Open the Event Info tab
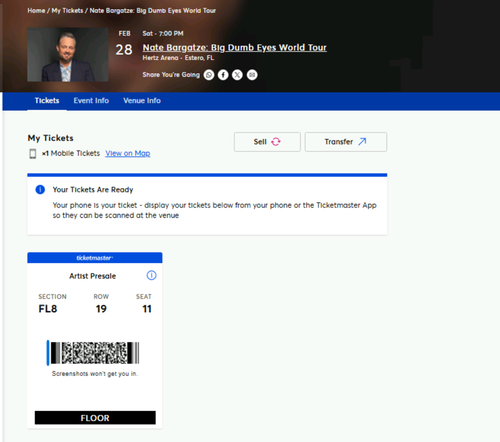500x442 pixels. 91,101
